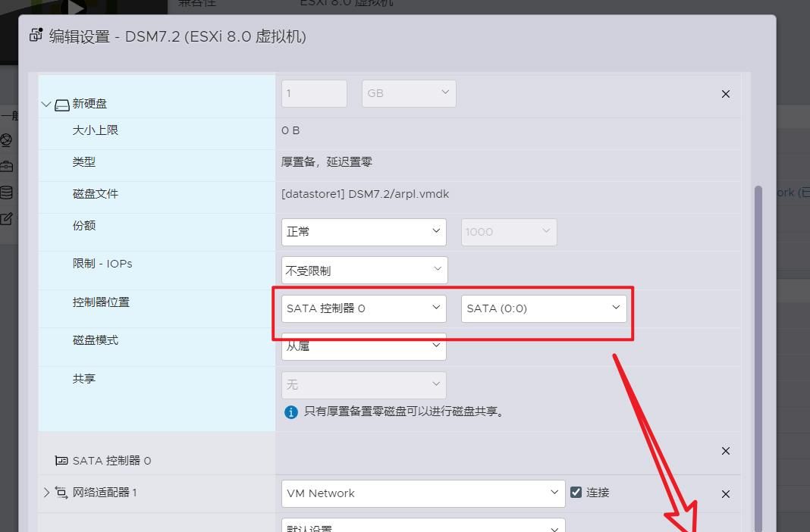This screenshot has height=532, width=810.
Task: Click the disk size input field
Action: tap(314, 93)
